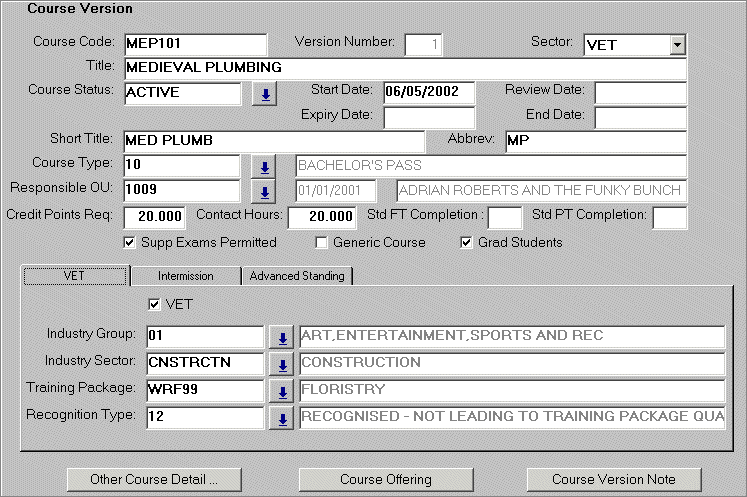The height and width of the screenshot is (497, 747).
Task: Open the Recognition Type lookup arrow
Action: pyautogui.click(x=282, y=416)
